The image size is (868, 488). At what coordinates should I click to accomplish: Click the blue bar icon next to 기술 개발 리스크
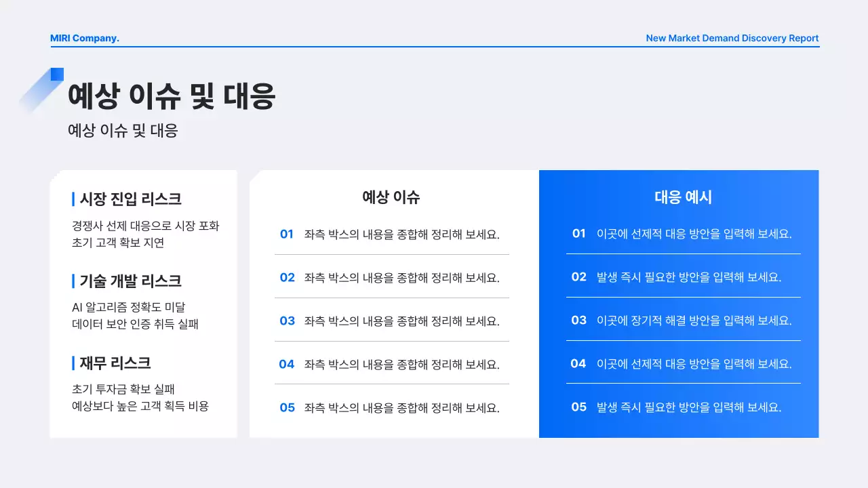[x=73, y=281]
